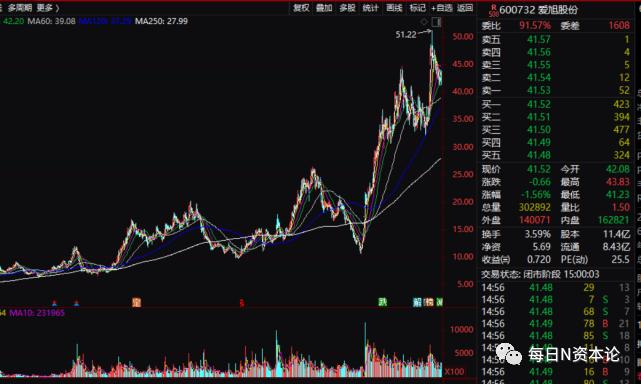The image size is (641, 384).
Task: Expand the 更多 more options chevron
Action: [x=48, y=8]
